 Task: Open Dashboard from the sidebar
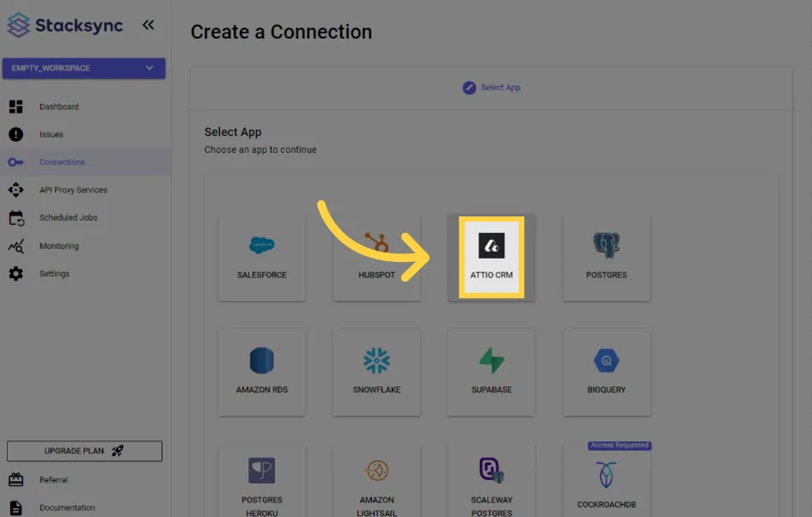tap(59, 106)
